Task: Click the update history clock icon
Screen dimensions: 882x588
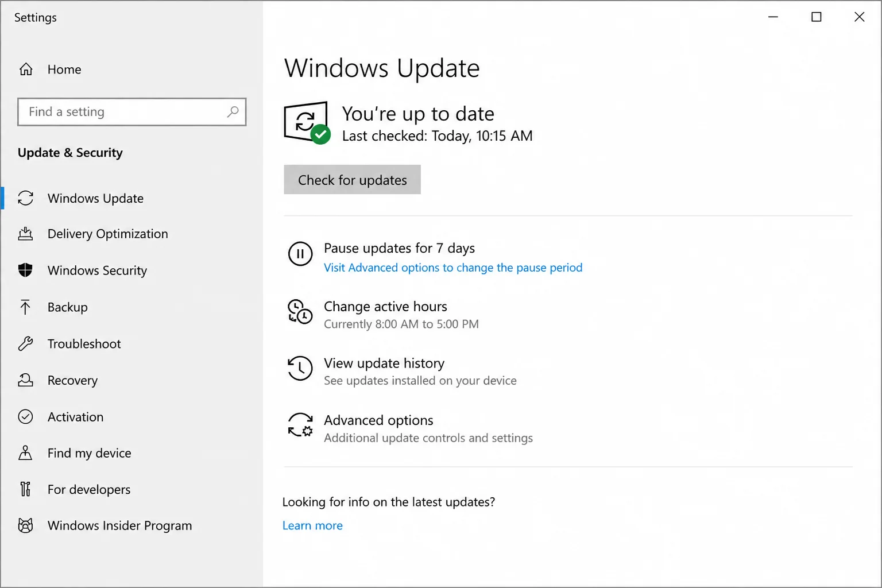Action: pos(300,368)
